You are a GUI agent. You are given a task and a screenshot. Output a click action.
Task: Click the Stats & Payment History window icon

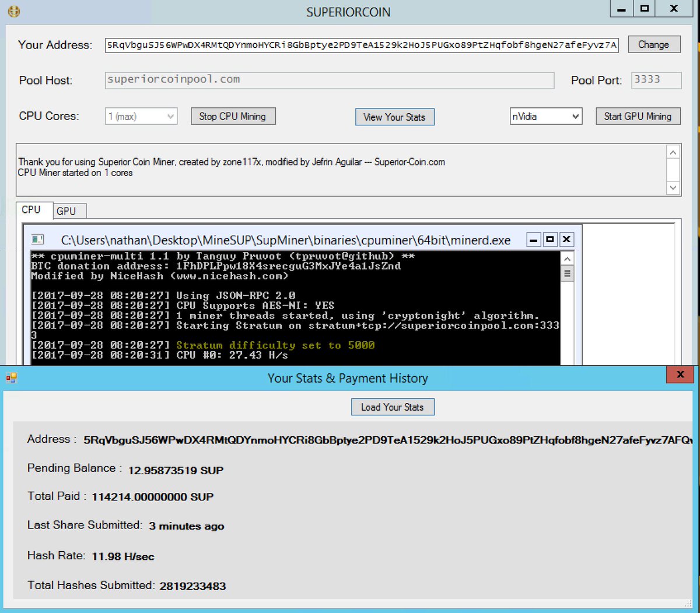12,378
